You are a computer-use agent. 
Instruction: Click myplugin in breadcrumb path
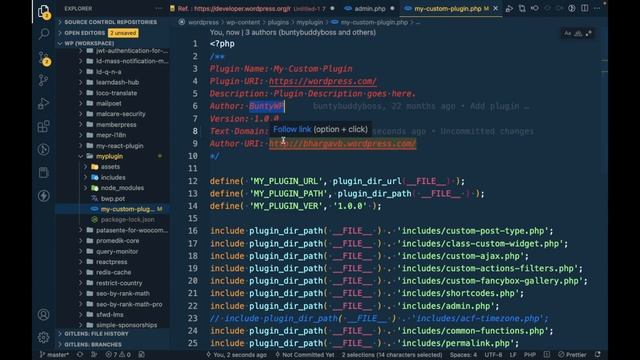[309, 22]
